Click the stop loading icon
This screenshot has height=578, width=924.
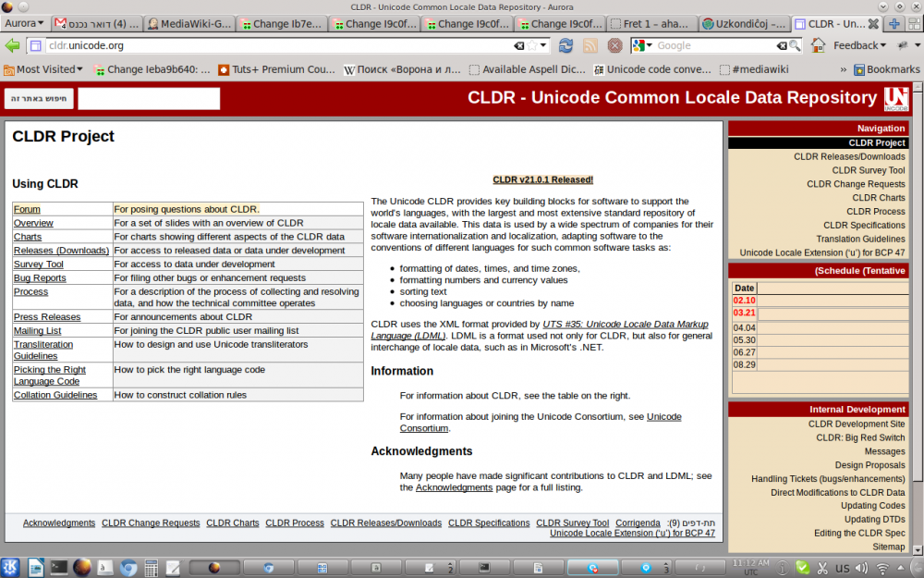pyautogui.click(x=614, y=45)
